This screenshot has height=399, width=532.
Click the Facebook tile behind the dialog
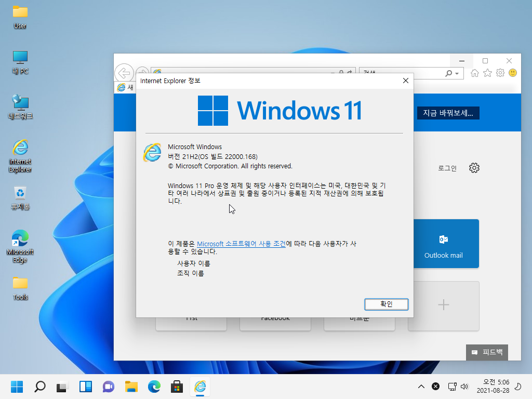[x=275, y=324]
